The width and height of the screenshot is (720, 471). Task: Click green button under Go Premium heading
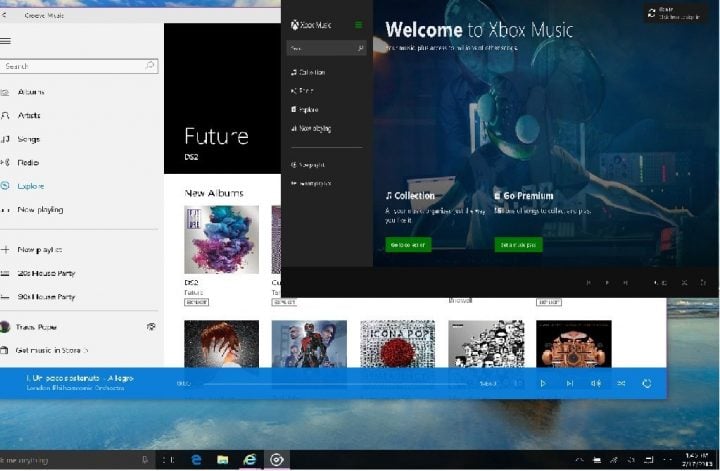(x=518, y=245)
